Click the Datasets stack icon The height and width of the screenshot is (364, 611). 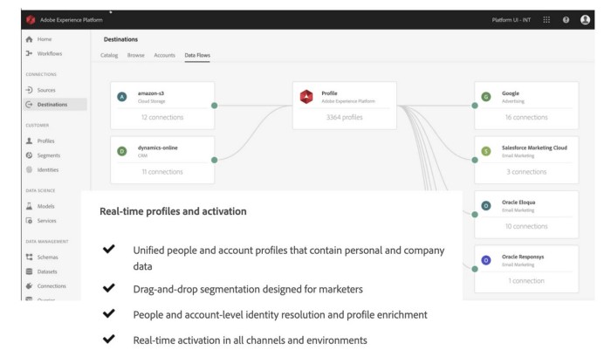click(29, 271)
